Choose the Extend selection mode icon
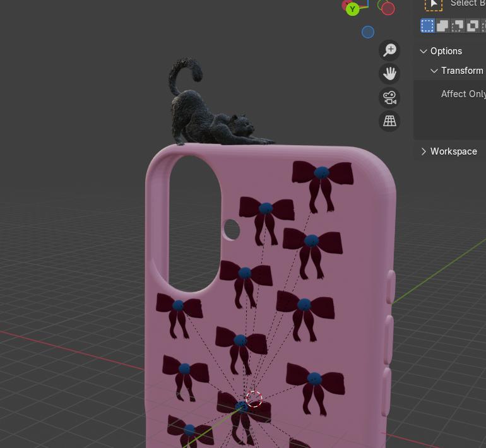The height and width of the screenshot is (448, 486). click(442, 26)
